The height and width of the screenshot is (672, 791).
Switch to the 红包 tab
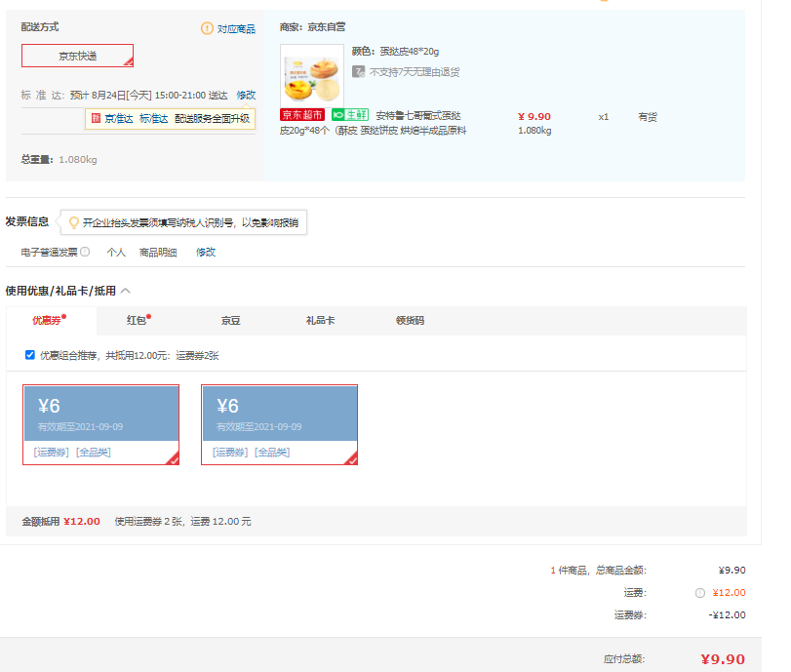tap(138, 320)
